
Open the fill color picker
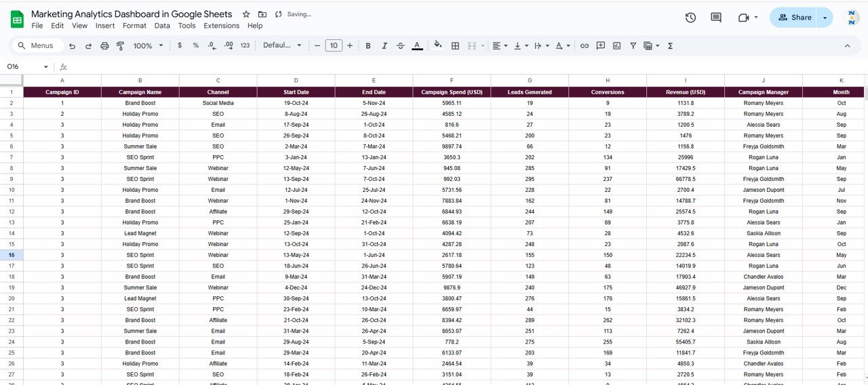(x=437, y=45)
